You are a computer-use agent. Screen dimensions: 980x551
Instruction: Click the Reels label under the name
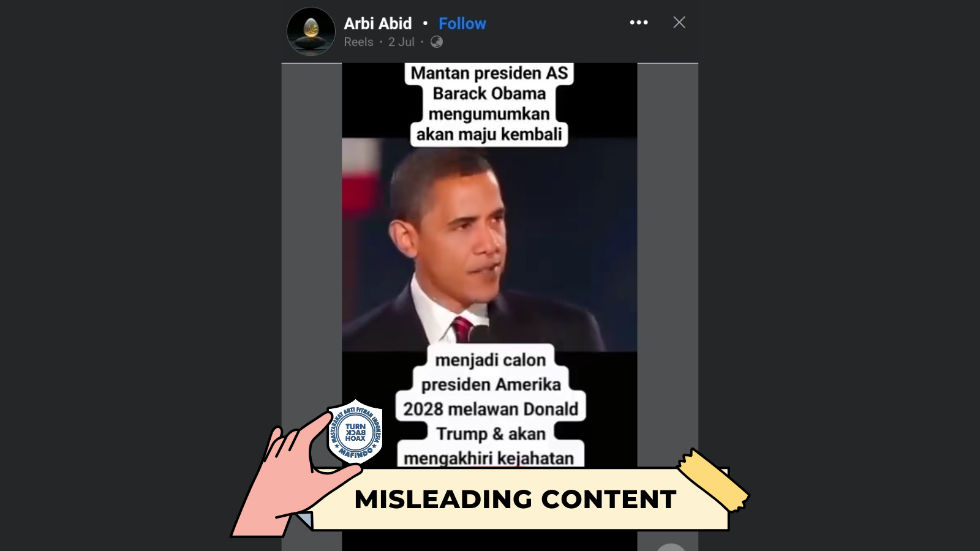tap(358, 42)
